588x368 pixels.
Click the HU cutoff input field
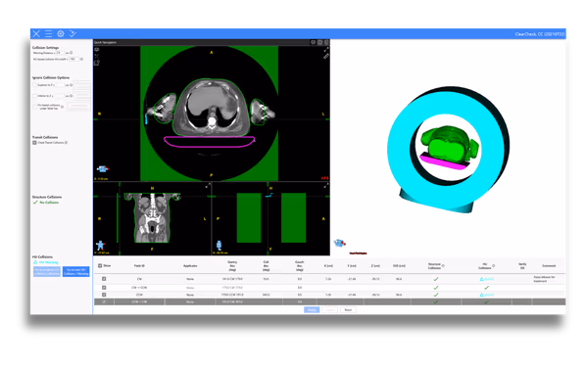[73, 59]
